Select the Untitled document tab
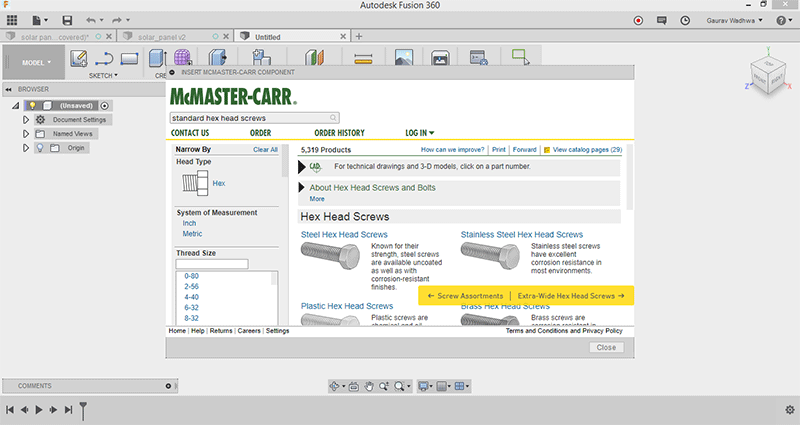 coord(268,37)
